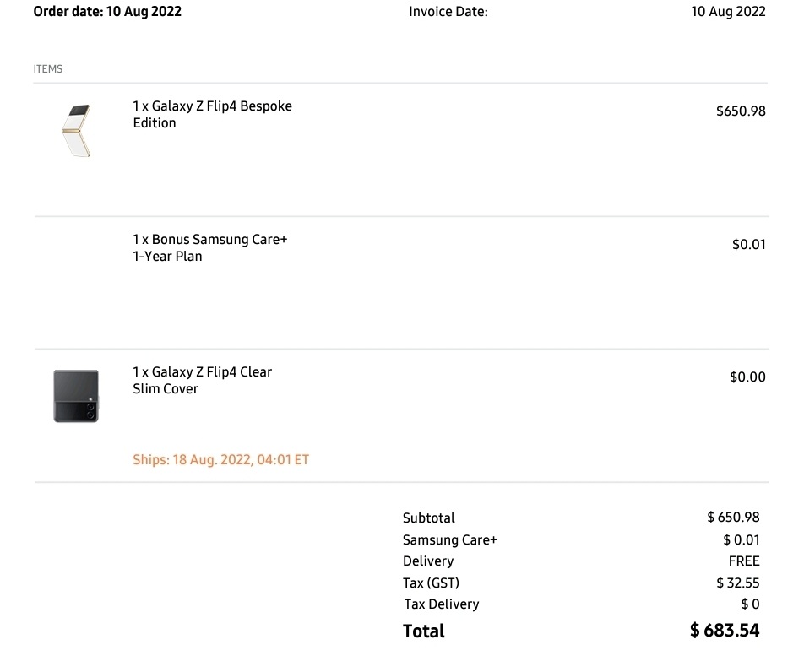Click the $0.00 price of Clear Slim Cover
804x672 pixels.
pos(747,377)
